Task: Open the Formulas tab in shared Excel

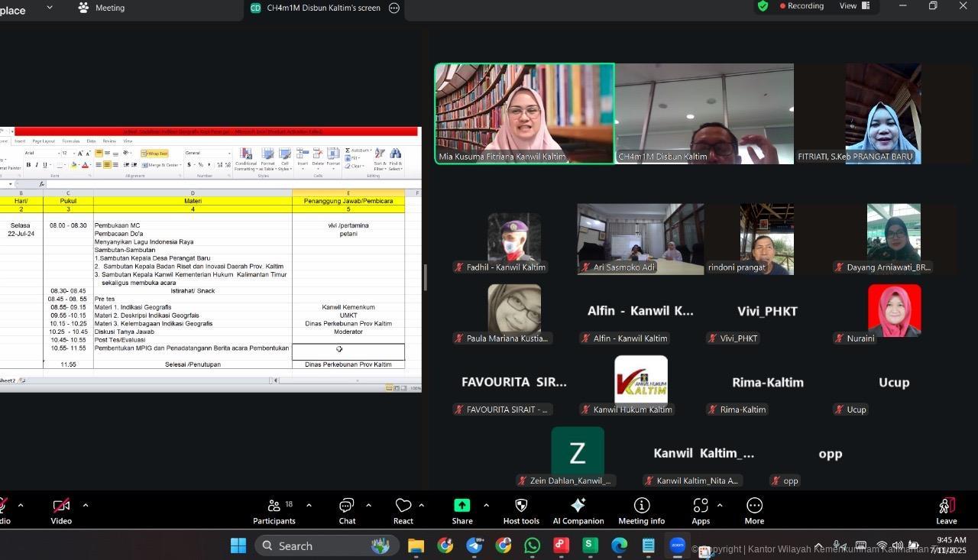Action: (71, 141)
